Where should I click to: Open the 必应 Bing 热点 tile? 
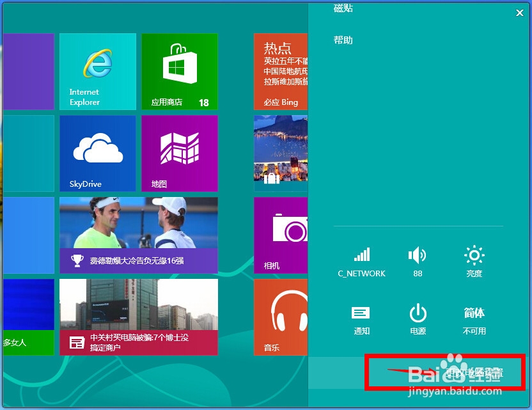coord(281,72)
